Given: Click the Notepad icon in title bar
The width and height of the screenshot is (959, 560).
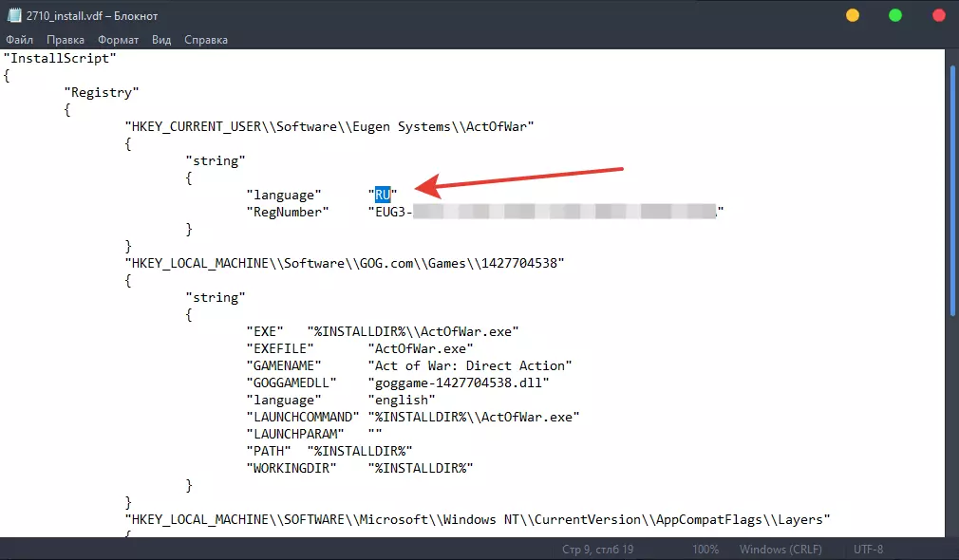Looking at the screenshot, I should click(x=13, y=15).
